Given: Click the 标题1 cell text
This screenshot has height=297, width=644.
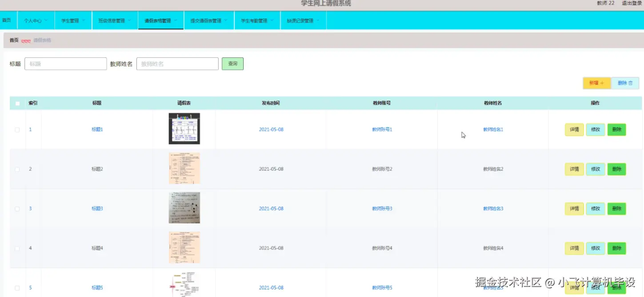Looking at the screenshot, I should pyautogui.click(x=97, y=129).
